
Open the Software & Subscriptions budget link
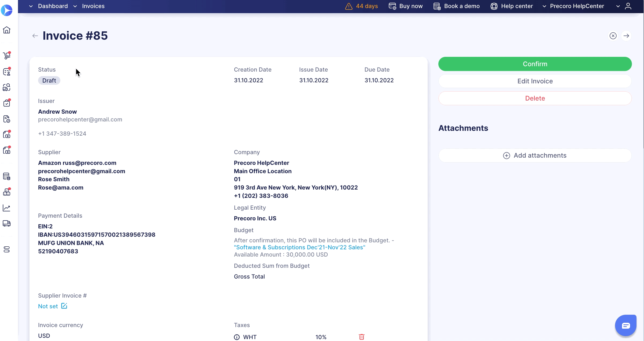pos(299,247)
